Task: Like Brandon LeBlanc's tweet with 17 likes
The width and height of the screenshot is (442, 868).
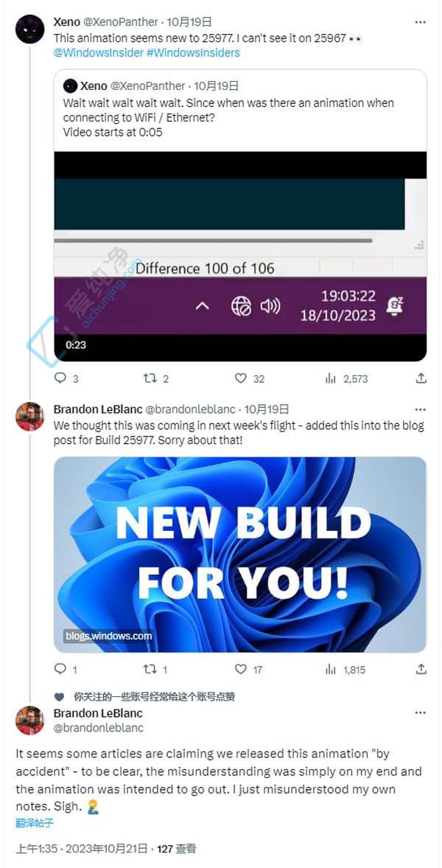Action: click(x=241, y=670)
